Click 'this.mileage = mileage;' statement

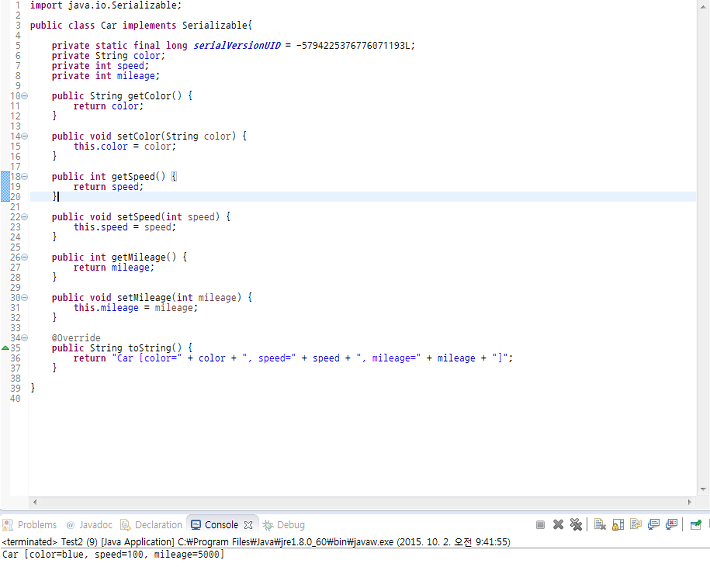point(135,308)
